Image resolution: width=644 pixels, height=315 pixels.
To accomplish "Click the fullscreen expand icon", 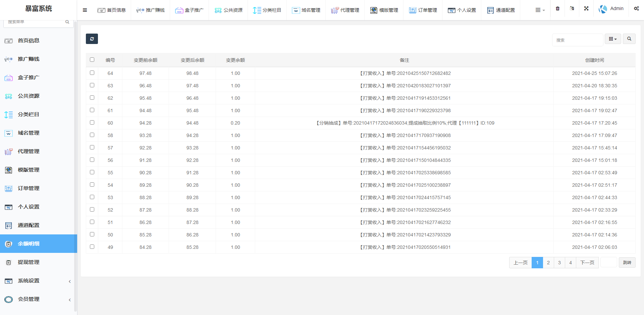I will (586, 9).
